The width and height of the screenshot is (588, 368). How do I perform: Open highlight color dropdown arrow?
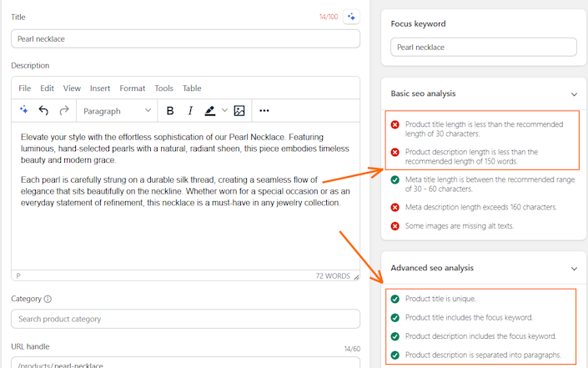(224, 111)
